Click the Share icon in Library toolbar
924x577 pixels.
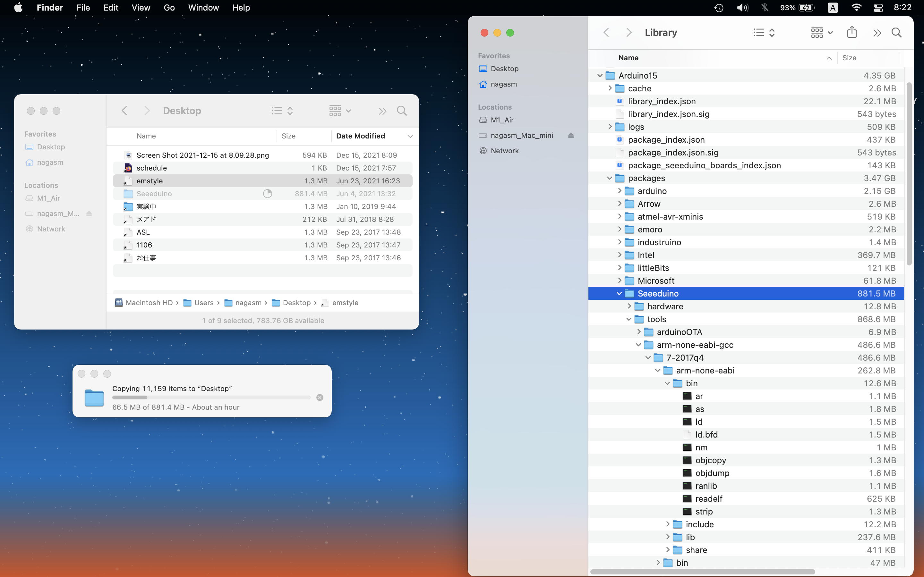(x=851, y=32)
